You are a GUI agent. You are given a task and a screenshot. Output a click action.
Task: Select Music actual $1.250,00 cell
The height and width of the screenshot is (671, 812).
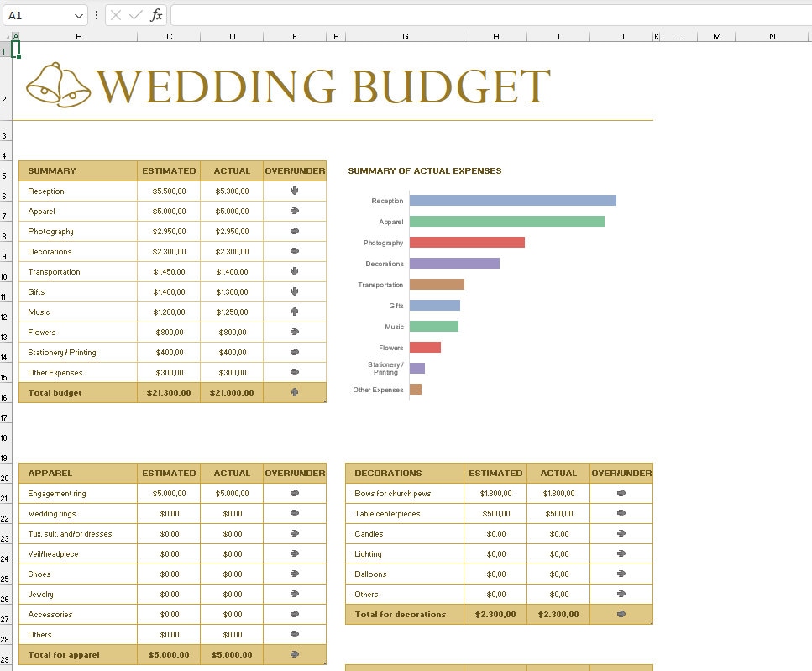232,312
